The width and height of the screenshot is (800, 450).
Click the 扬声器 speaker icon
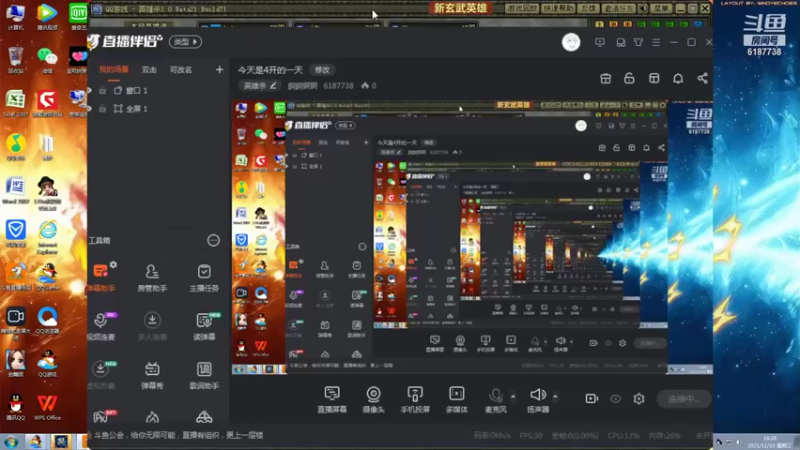538,394
